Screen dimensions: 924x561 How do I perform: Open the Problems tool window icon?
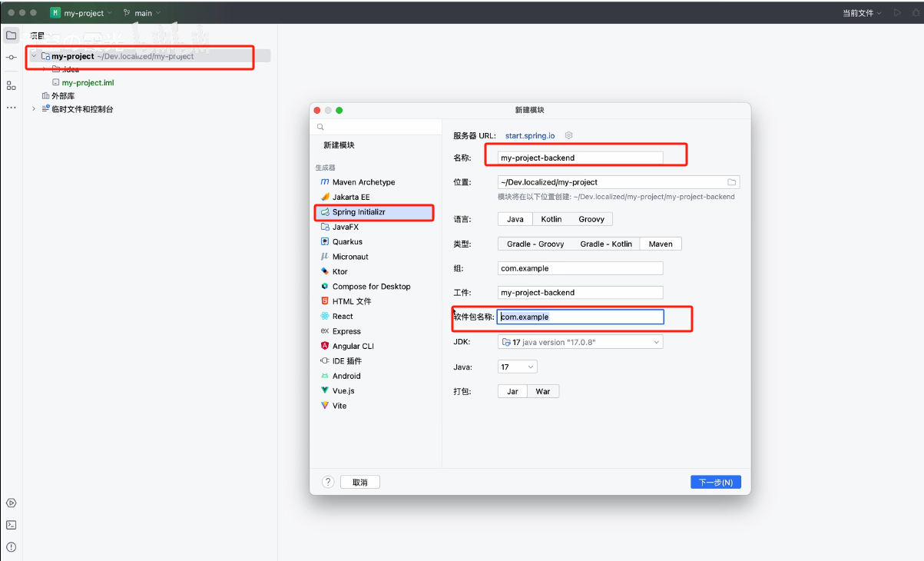coord(11,547)
